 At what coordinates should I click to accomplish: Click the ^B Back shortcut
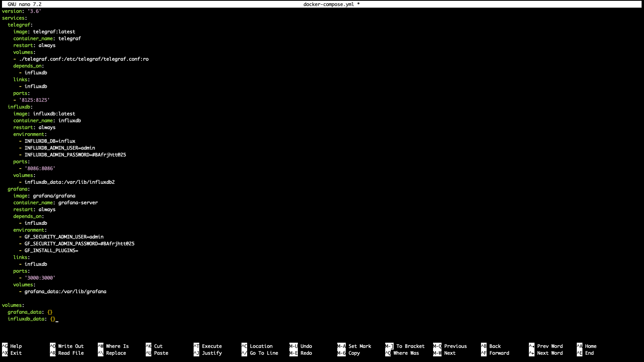[491, 346]
